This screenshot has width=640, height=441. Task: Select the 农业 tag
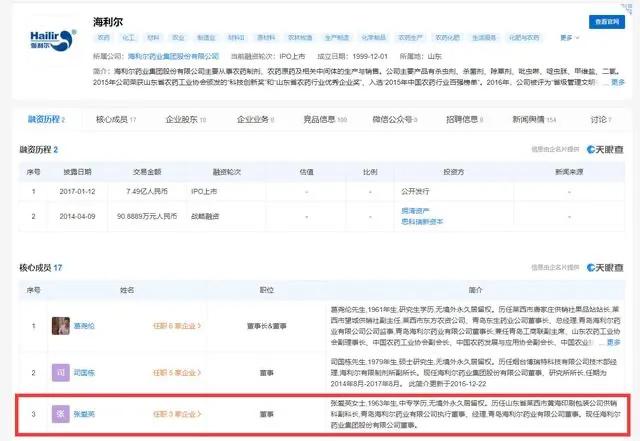pyautogui.click(x=178, y=38)
